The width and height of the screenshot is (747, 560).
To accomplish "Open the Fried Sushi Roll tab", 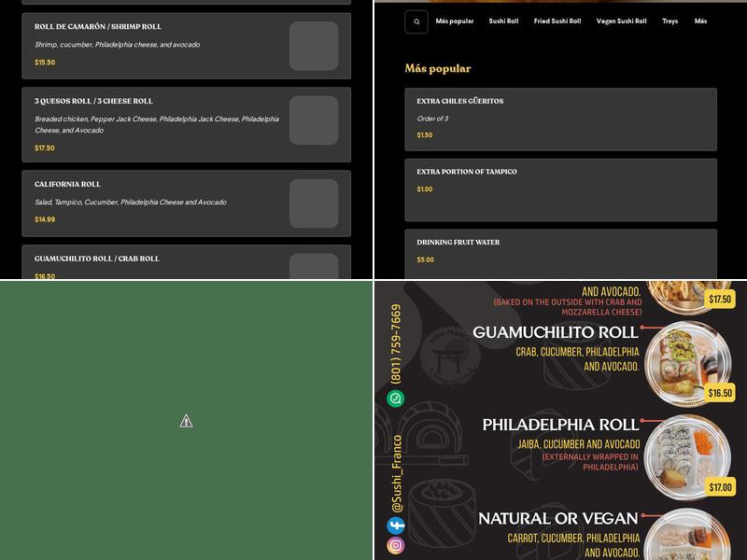I will click(x=557, y=21).
